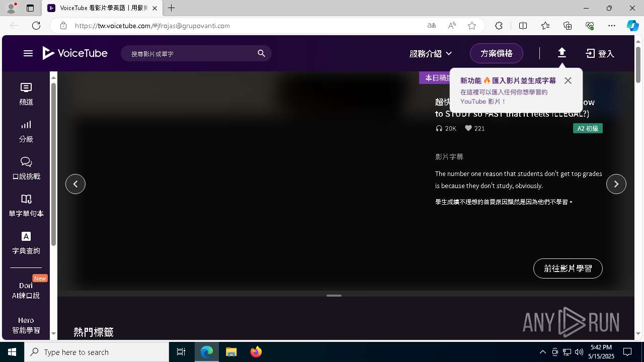This screenshot has height=362, width=644.
Task: Click the Edge profile icon
Action: (11, 8)
